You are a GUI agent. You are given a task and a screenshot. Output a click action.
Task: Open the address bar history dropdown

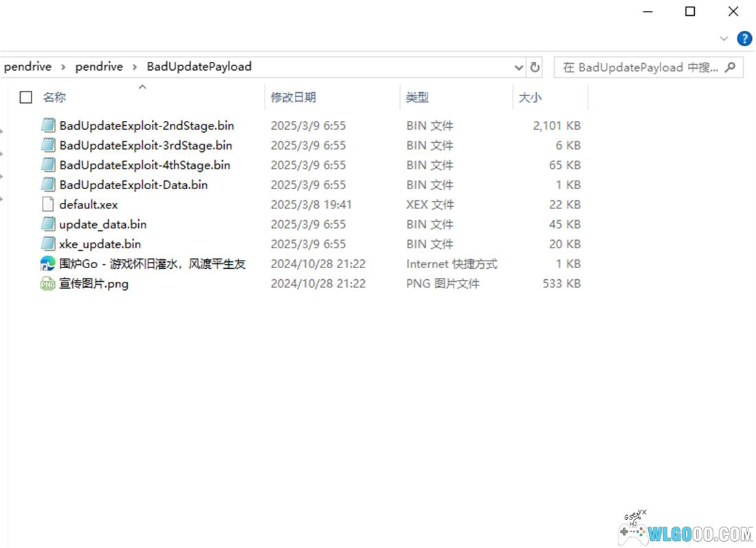pyautogui.click(x=519, y=67)
